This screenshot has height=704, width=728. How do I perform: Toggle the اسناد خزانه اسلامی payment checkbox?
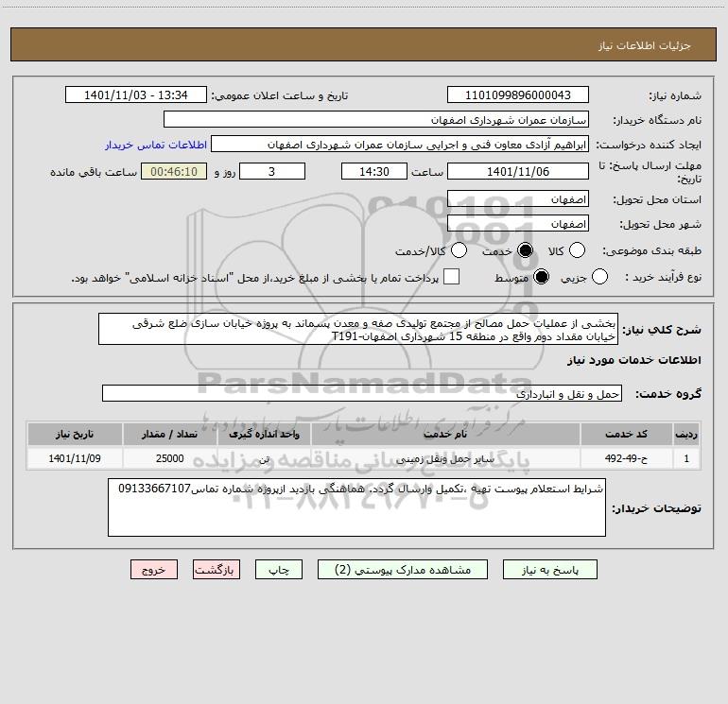tap(451, 277)
